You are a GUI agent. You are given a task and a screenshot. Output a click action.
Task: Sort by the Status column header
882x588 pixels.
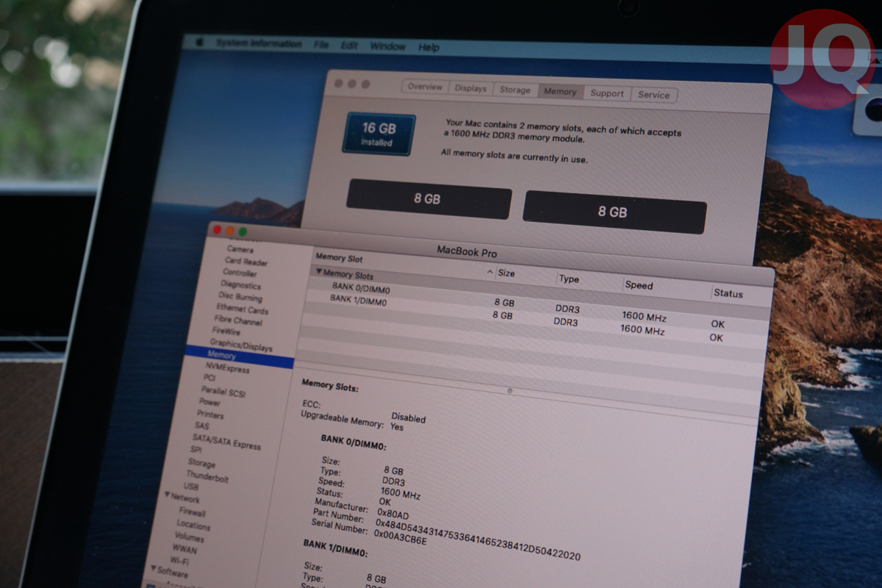point(728,293)
